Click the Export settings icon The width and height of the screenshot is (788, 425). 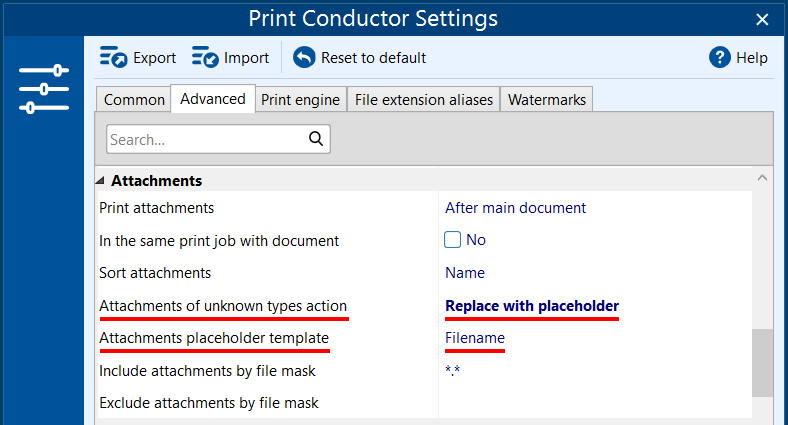113,57
